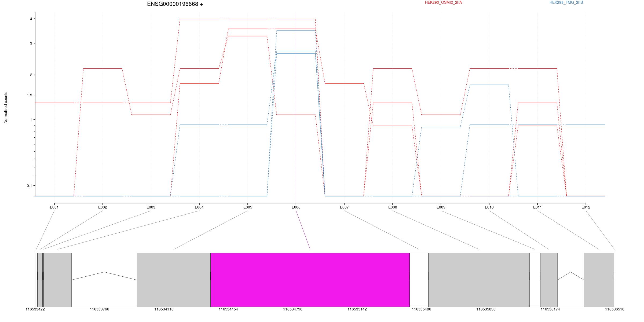Click the E010 exon axis label
644x322 pixels.
tap(489, 207)
